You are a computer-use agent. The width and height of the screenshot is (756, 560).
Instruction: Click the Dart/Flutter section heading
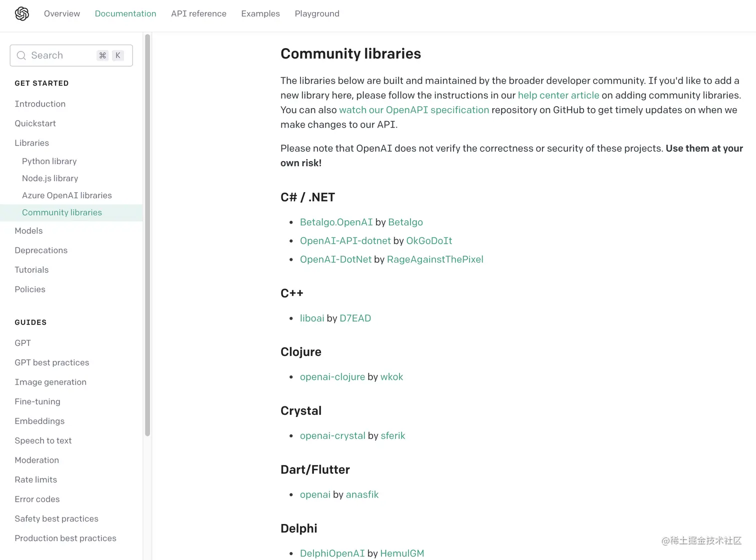pyautogui.click(x=315, y=469)
